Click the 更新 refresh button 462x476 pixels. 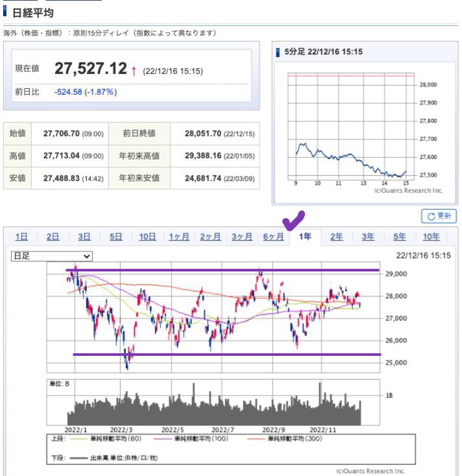coord(439,216)
